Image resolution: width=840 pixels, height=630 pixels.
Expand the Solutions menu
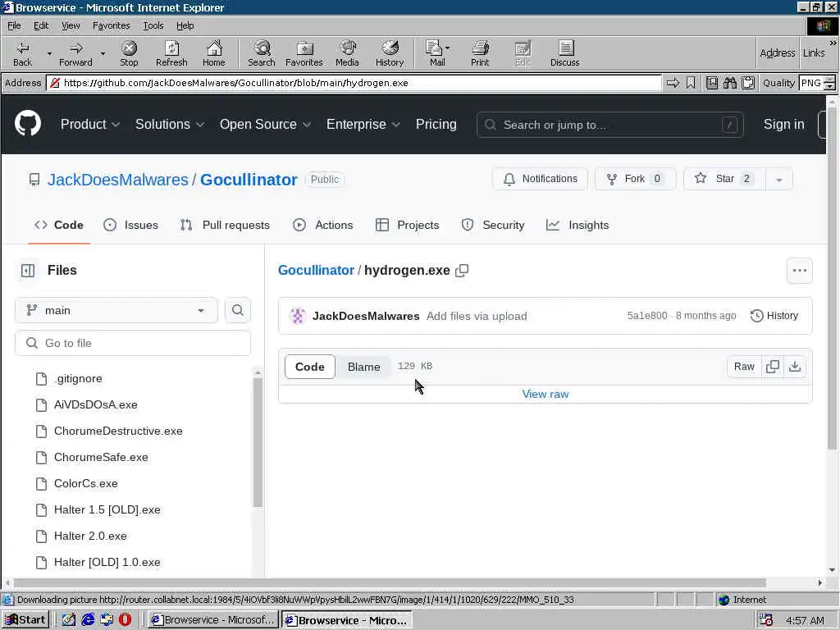coord(170,125)
